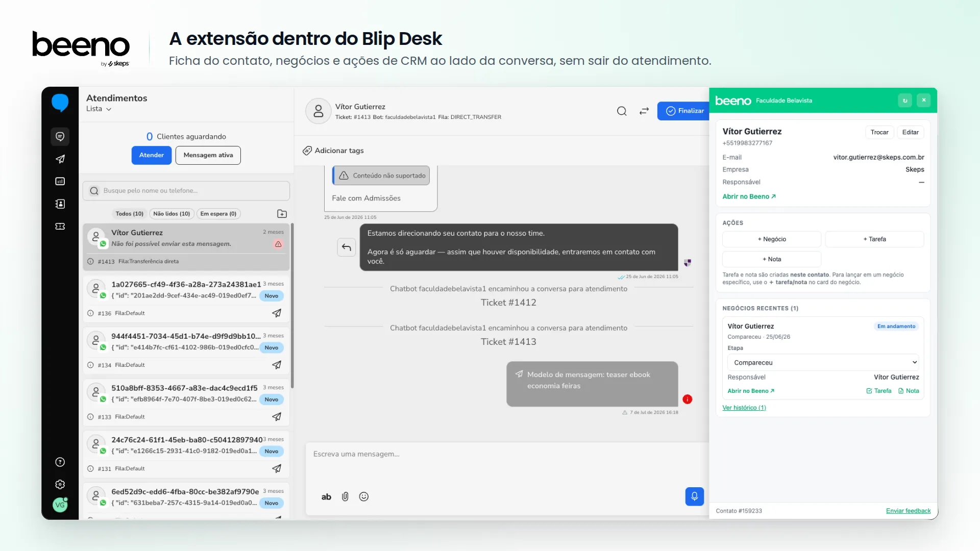
Task: Select the Todos (10) filter
Action: pyautogui.click(x=130, y=214)
